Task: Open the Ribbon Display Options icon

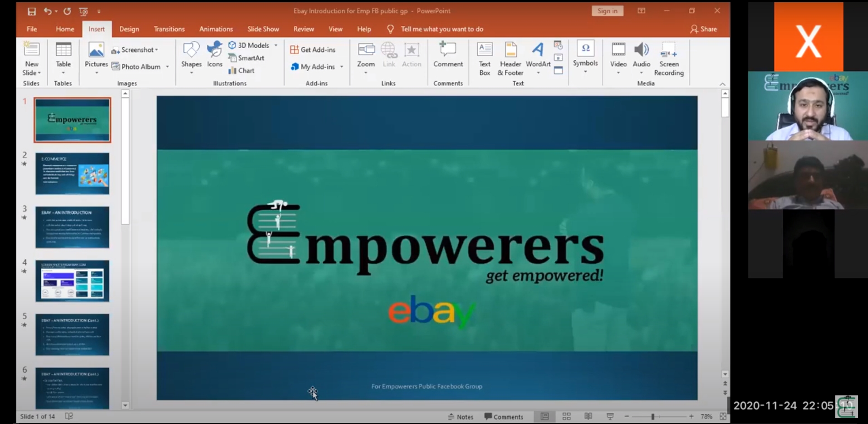Action: click(641, 11)
